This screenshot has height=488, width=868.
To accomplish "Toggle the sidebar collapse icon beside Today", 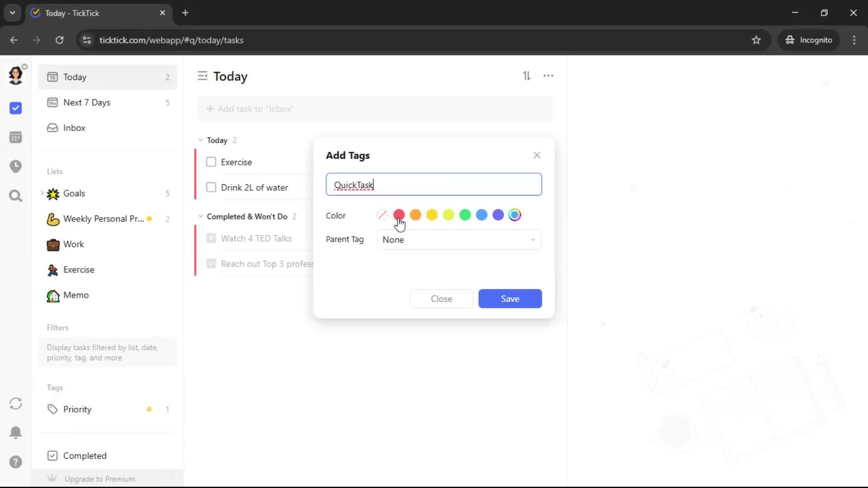I will (x=202, y=76).
